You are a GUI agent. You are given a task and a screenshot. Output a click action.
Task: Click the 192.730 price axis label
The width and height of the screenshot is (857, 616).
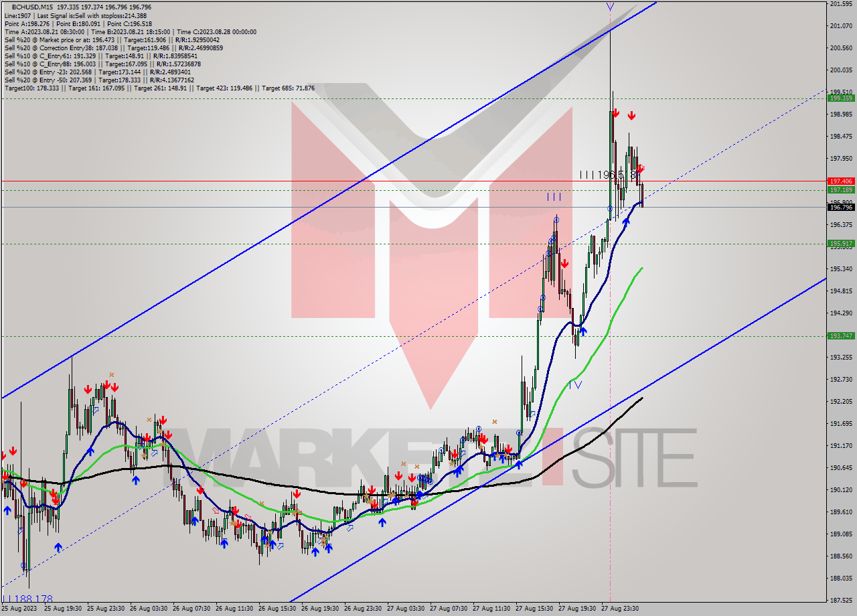pyautogui.click(x=840, y=380)
